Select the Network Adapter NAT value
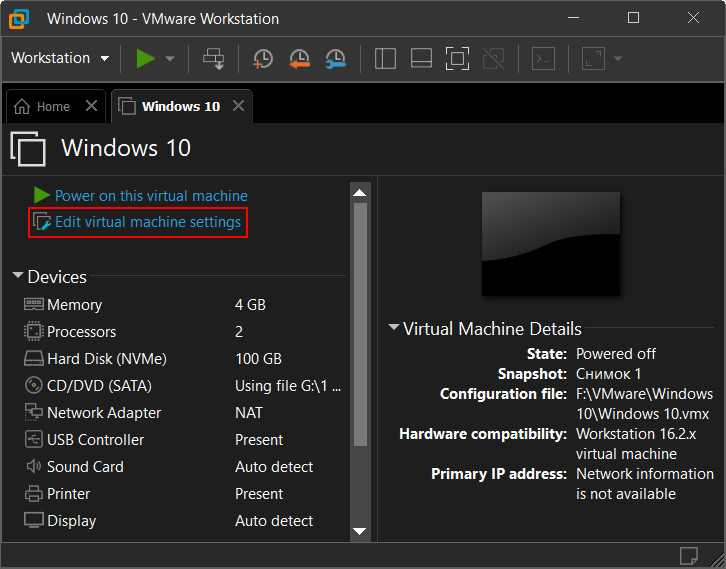 pos(249,413)
